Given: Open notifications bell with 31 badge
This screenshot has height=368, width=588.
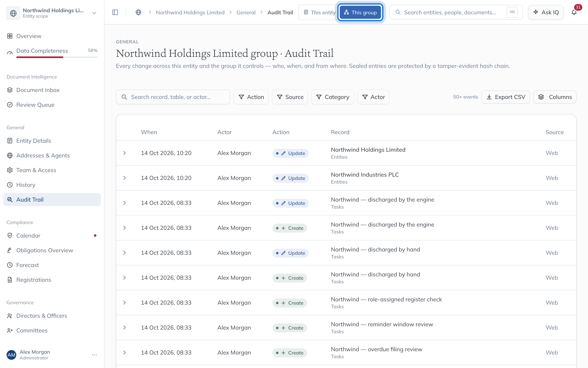Looking at the screenshot, I should point(574,12).
